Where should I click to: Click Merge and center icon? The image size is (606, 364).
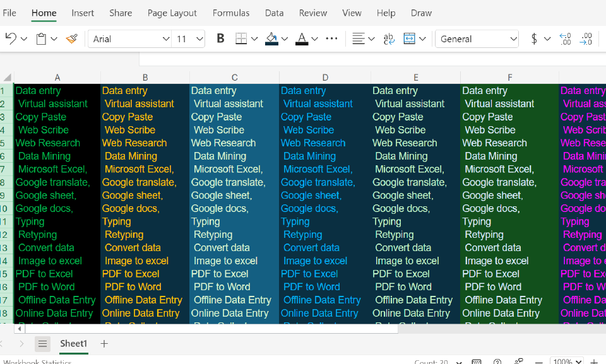click(409, 38)
